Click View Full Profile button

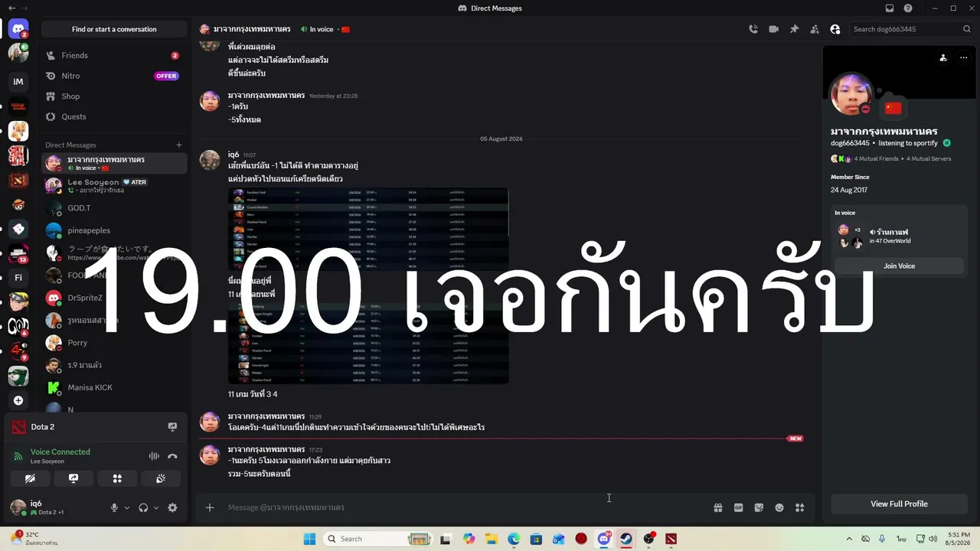pos(899,504)
